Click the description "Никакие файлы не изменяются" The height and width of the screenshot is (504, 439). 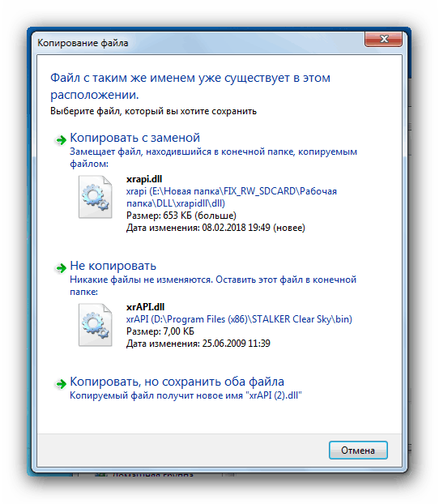point(213,285)
